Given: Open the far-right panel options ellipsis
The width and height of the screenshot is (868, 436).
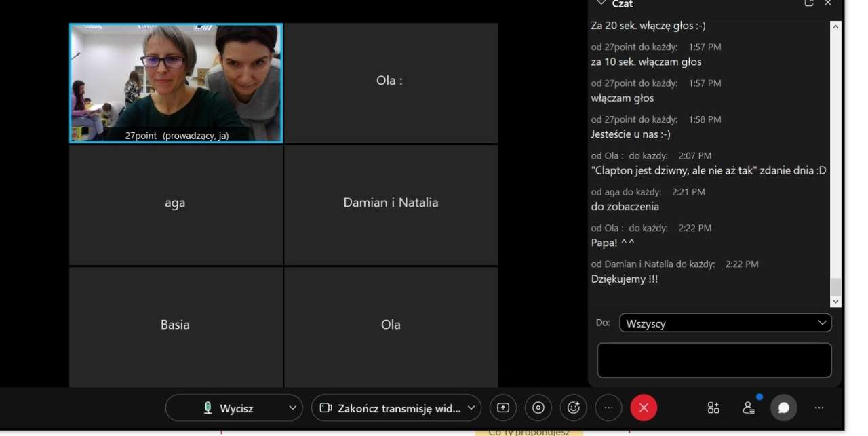Looking at the screenshot, I should (819, 408).
